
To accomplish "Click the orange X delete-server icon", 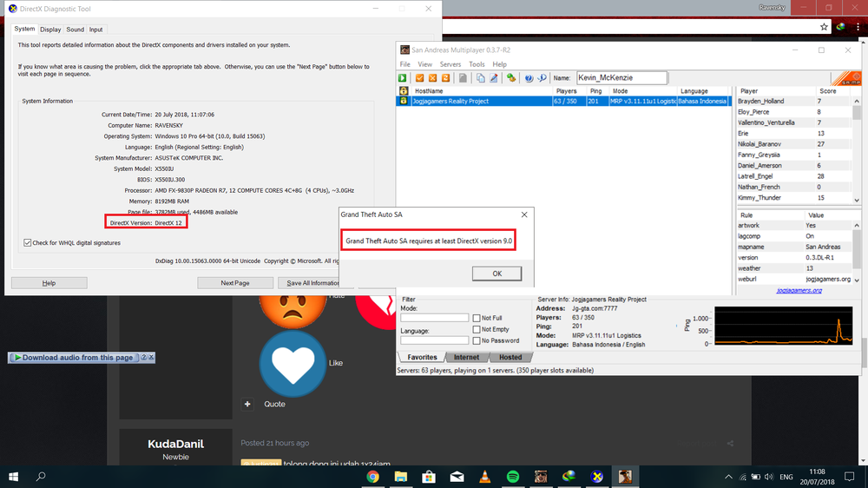I will 433,78.
